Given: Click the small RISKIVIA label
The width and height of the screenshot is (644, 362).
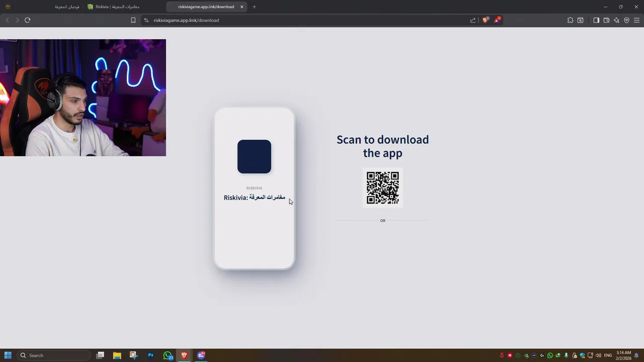Looking at the screenshot, I should [x=254, y=188].
